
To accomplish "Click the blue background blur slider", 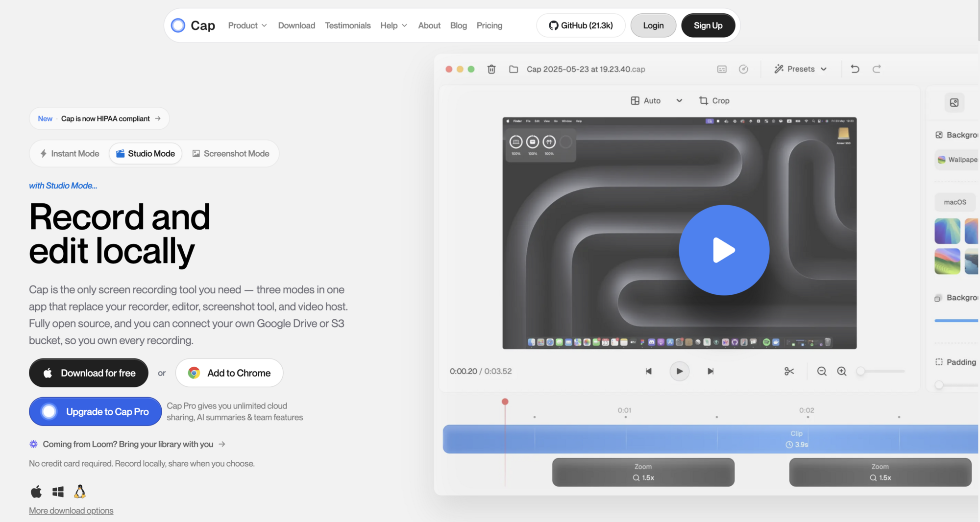I will point(956,321).
